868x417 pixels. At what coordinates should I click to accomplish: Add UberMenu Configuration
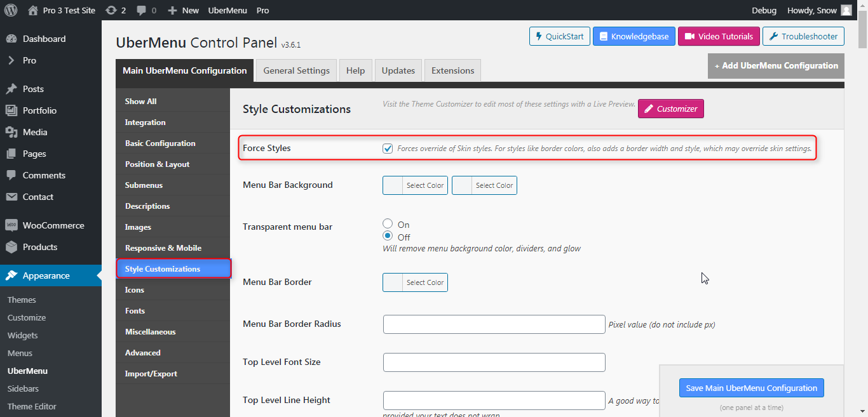tap(776, 65)
